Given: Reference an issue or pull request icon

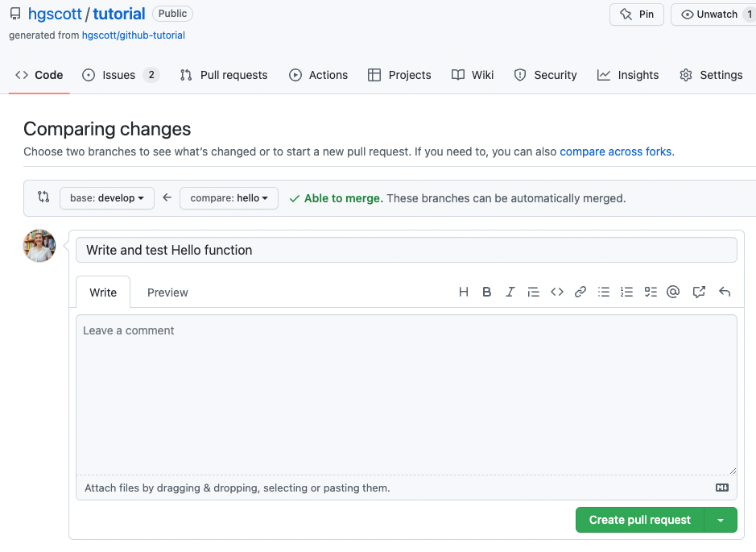Looking at the screenshot, I should coord(699,292).
